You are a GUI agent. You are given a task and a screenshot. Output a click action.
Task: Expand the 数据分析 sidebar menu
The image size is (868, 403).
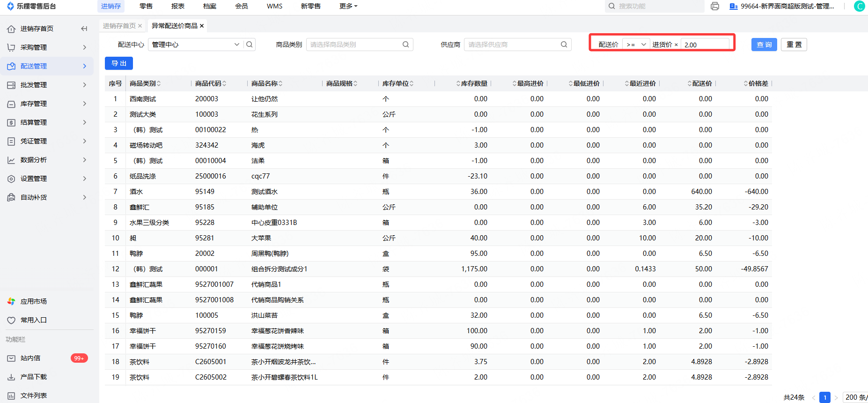pos(85,160)
